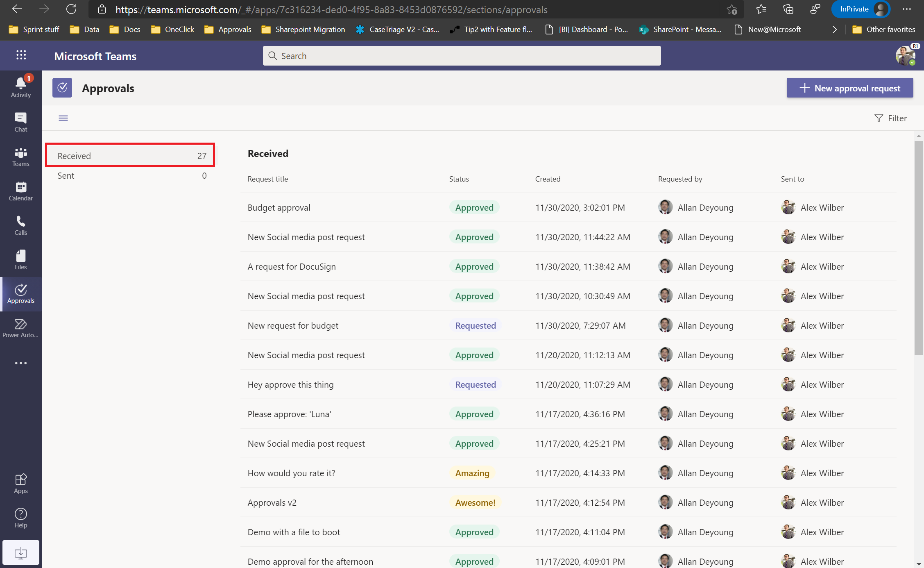Open the Search input field
The width and height of the screenshot is (924, 568).
[462, 55]
